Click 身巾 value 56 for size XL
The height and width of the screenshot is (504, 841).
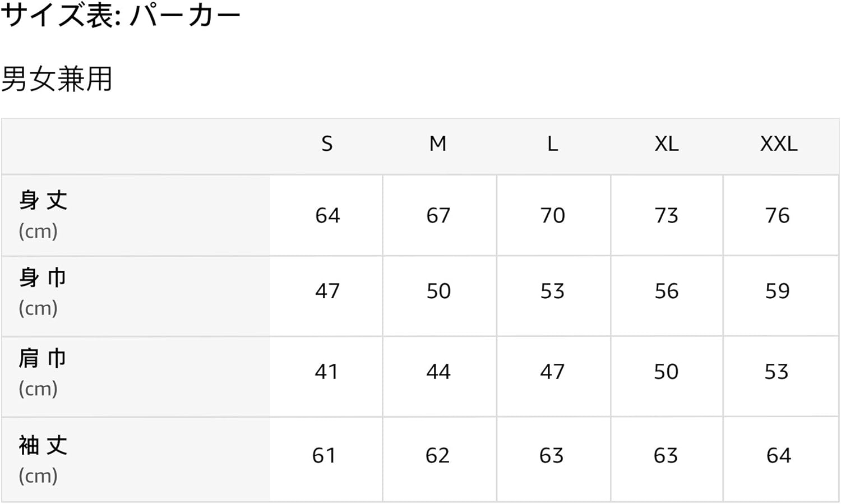tap(666, 291)
